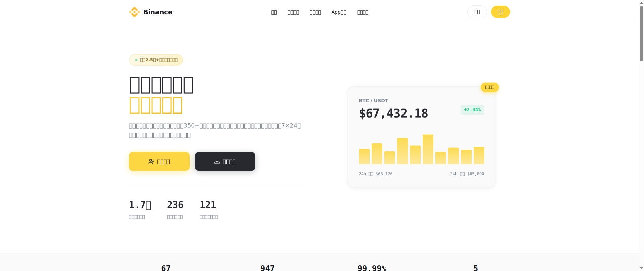
Task: Click the yellow tag atop the BTC card
Action: [x=490, y=87]
